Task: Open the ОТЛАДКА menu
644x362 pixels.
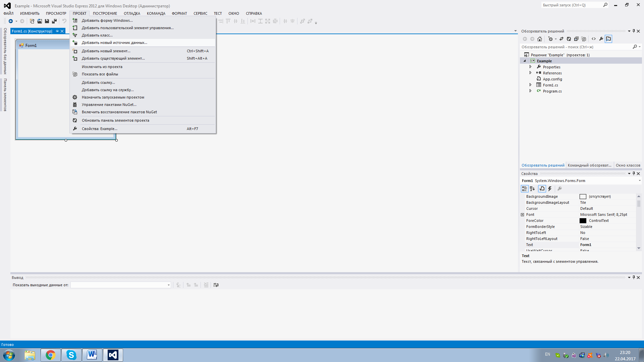Action: coord(132,13)
